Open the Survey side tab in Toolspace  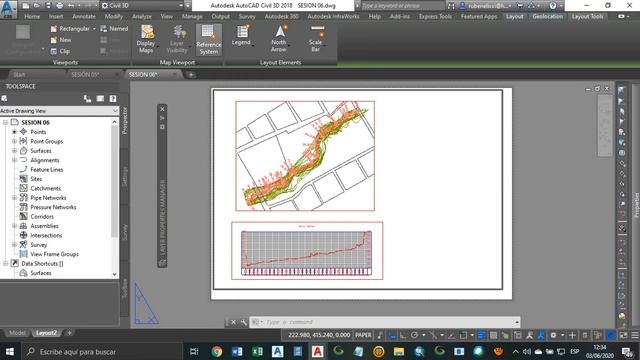tap(124, 231)
